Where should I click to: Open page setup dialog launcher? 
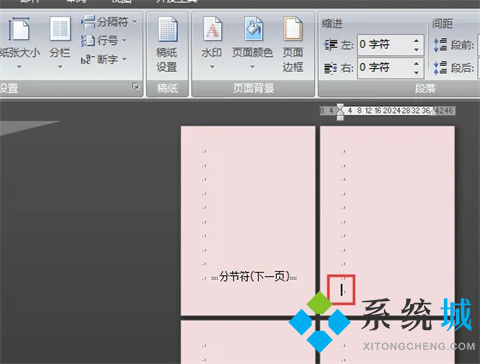click(136, 87)
